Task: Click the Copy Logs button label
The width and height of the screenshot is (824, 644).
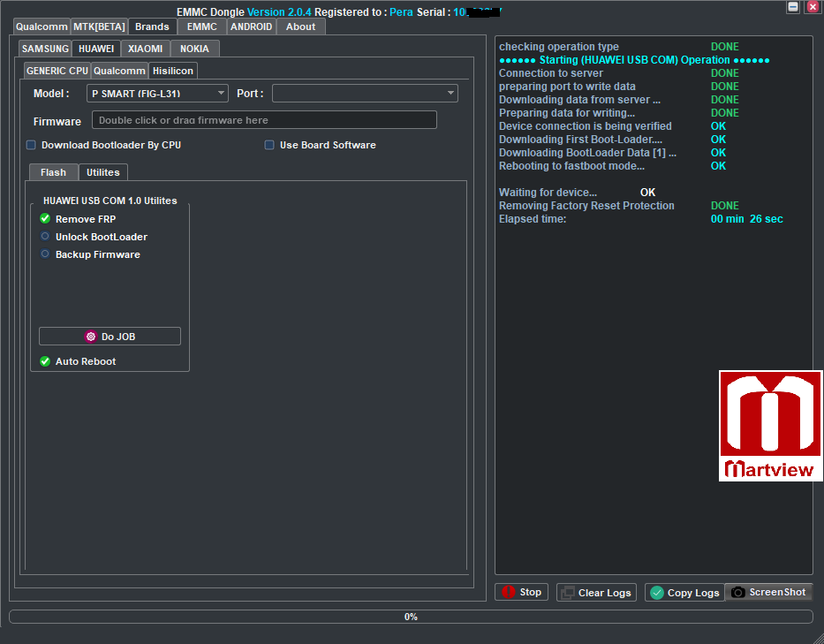Action: 693,593
